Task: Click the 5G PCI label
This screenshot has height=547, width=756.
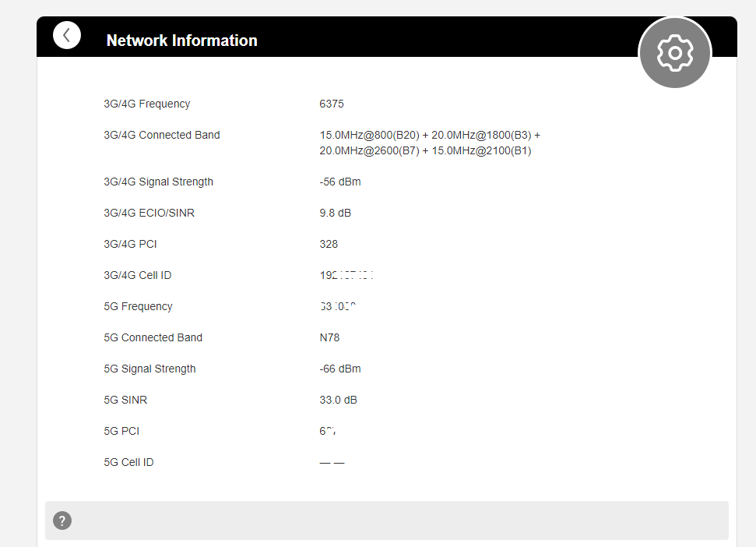Action: 121,431
